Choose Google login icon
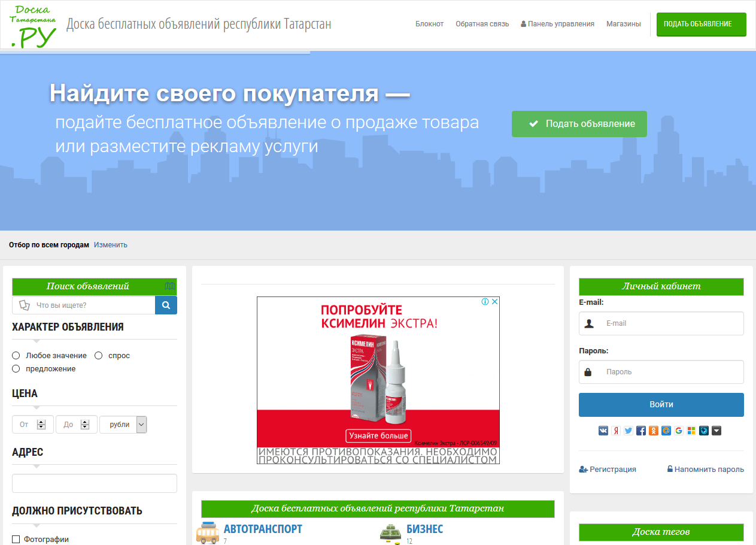 coord(678,431)
